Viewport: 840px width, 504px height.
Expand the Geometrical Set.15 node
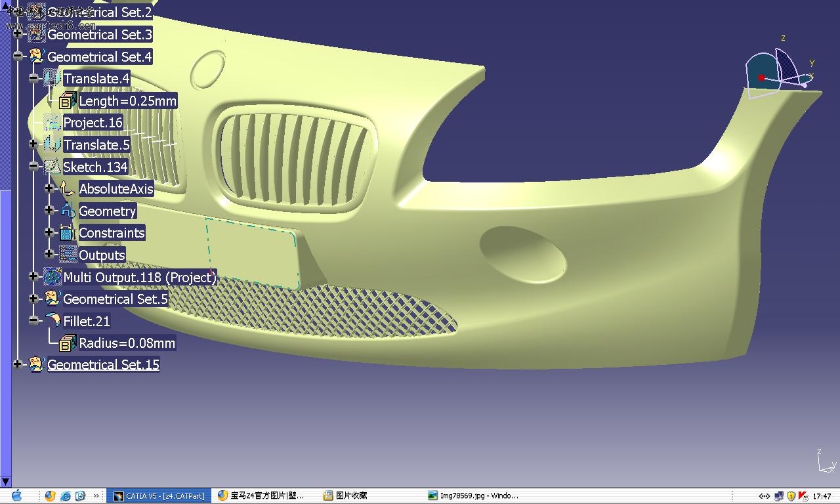click(x=18, y=364)
